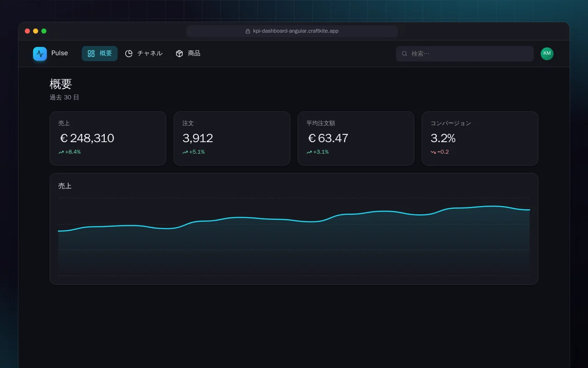
Task: Click the Pulse logo icon
Action: (40, 54)
